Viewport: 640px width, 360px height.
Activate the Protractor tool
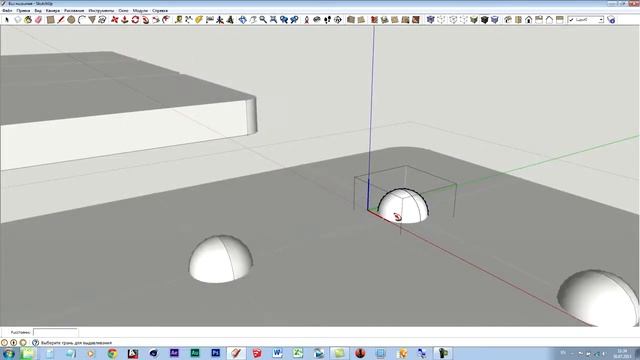pos(199,20)
